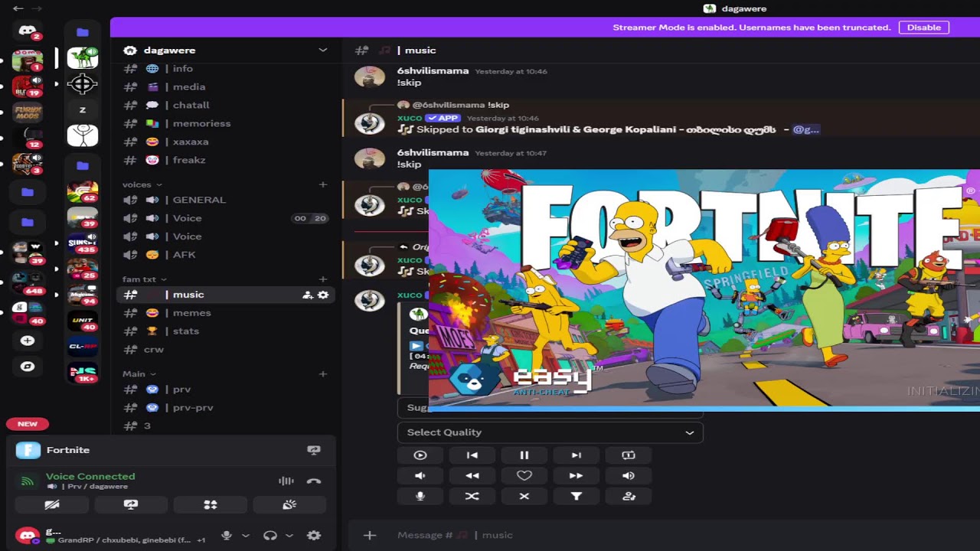Open the server with 1K+ badge
Viewport: 980px width, 551px height.
pos(83,373)
